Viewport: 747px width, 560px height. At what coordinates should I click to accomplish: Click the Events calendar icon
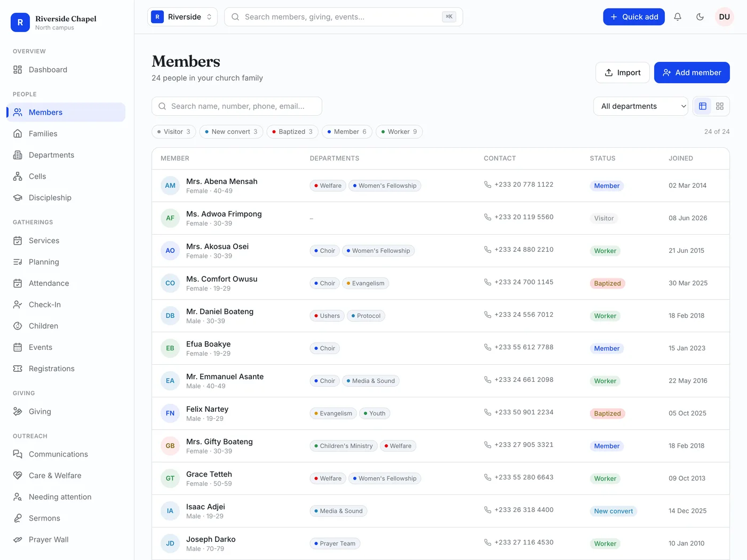18,347
